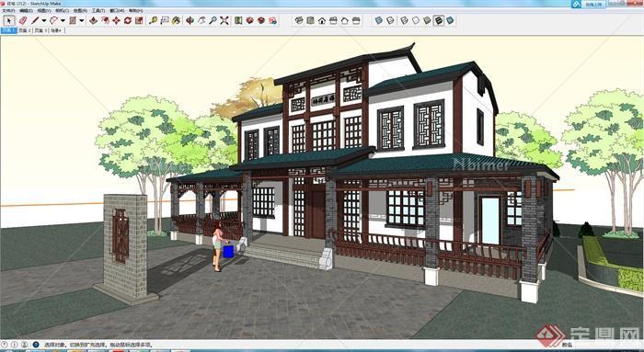Select the Rotate tool
The width and height of the screenshot is (644, 352).
[128, 20]
